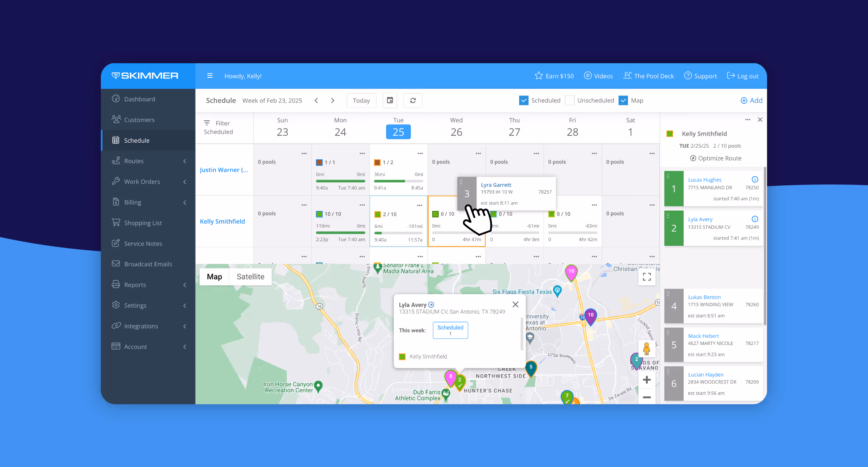The width and height of the screenshot is (868, 467).
Task: Log out of Skimmer
Action: 742,76
